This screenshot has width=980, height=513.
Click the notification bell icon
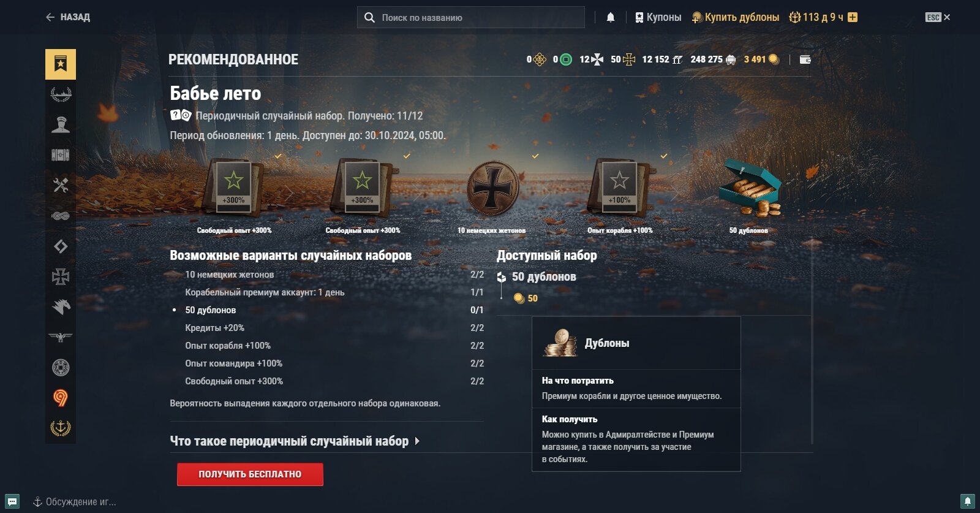(611, 17)
